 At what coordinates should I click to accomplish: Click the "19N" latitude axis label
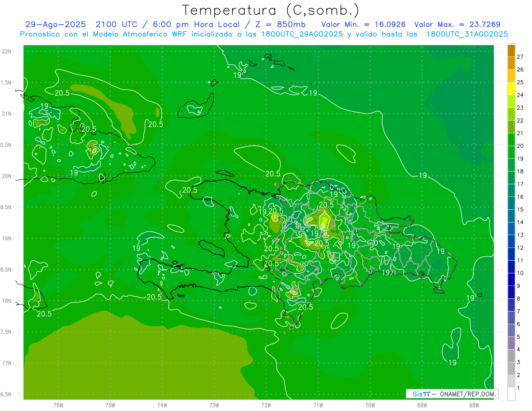pos(6,239)
